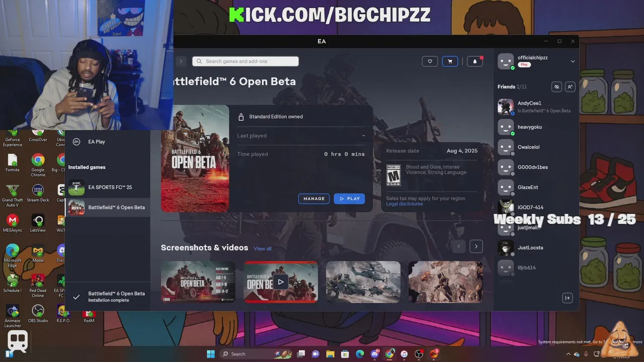The width and height of the screenshot is (644, 362).
Task: Open the helicopter screenshot thumbnail
Action: pyautogui.click(x=363, y=282)
